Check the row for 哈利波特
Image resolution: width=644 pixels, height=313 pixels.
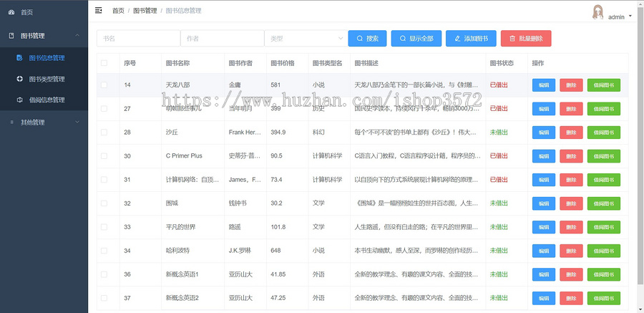tap(104, 251)
